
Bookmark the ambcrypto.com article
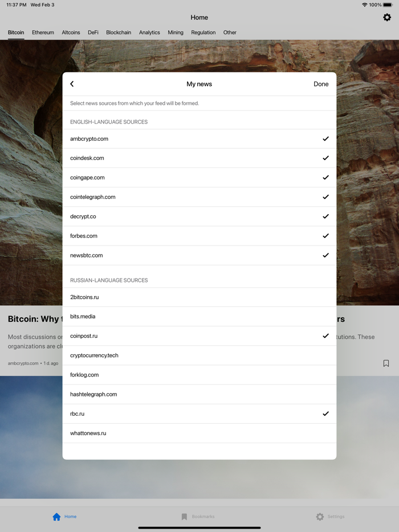point(386,363)
